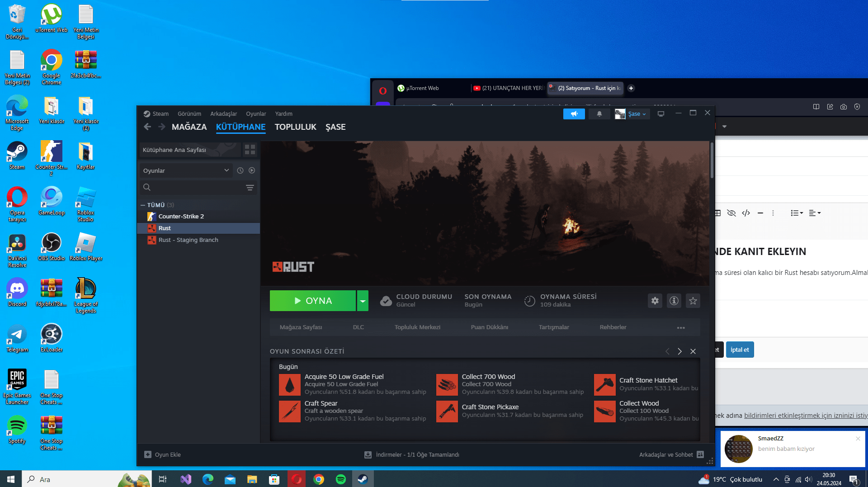This screenshot has width=868, height=487.
Task: Go back with Steam navigation arrow
Action: [x=147, y=127]
